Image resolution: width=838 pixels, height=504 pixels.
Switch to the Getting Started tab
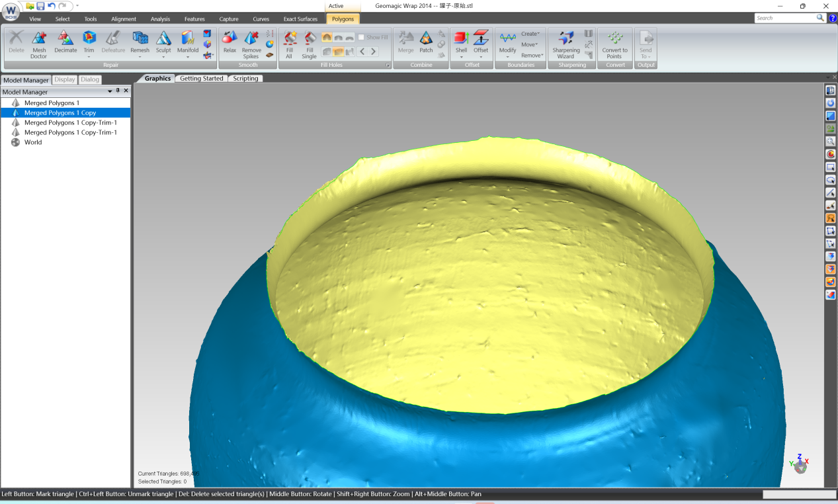point(201,78)
